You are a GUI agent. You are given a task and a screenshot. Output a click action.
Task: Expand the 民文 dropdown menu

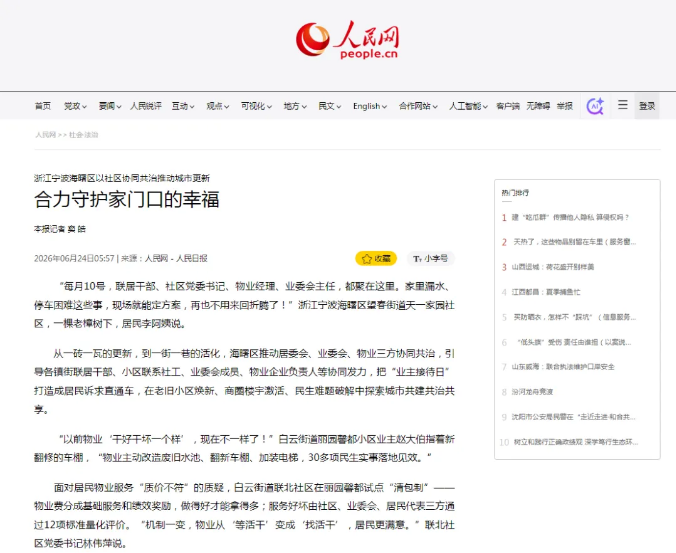(330, 106)
